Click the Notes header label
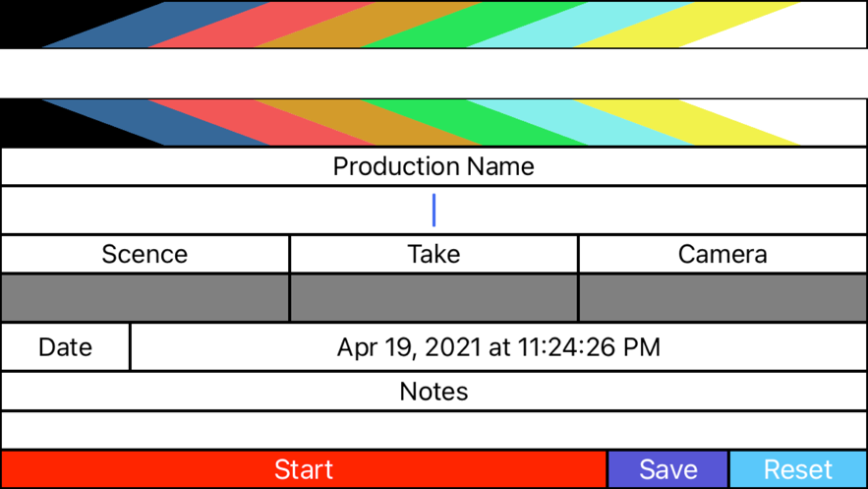868x489 pixels. click(434, 392)
